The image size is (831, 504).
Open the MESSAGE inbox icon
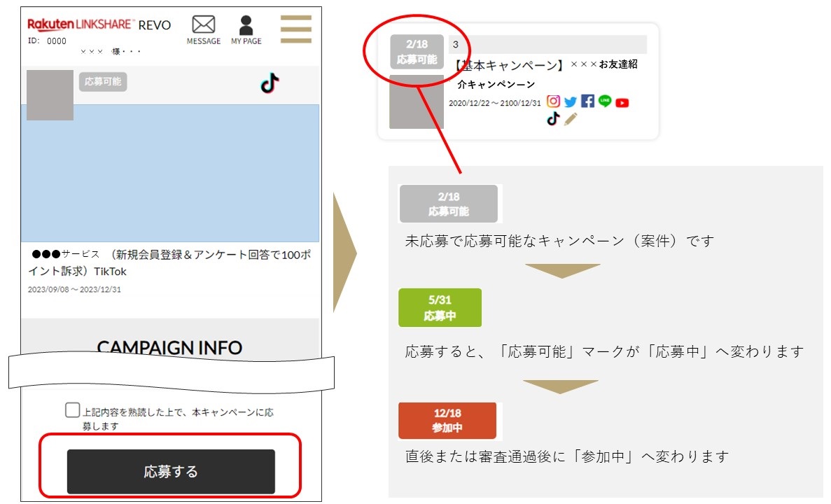pos(203,24)
